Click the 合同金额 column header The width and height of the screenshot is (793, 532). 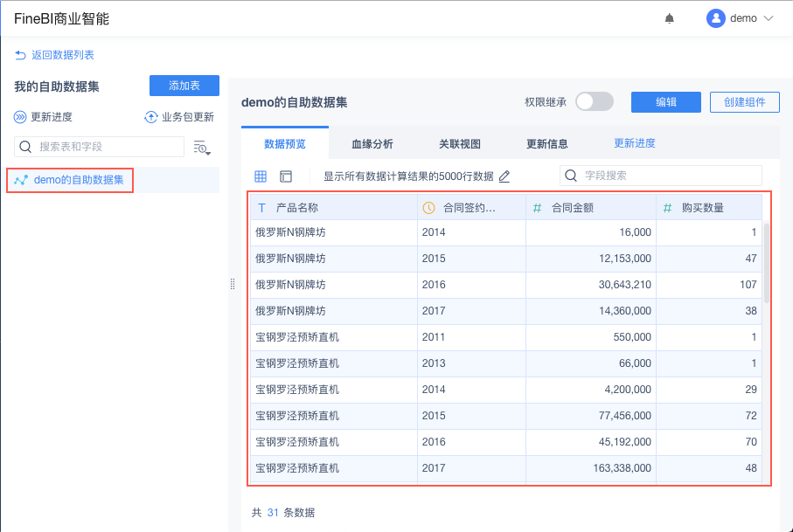pos(591,208)
